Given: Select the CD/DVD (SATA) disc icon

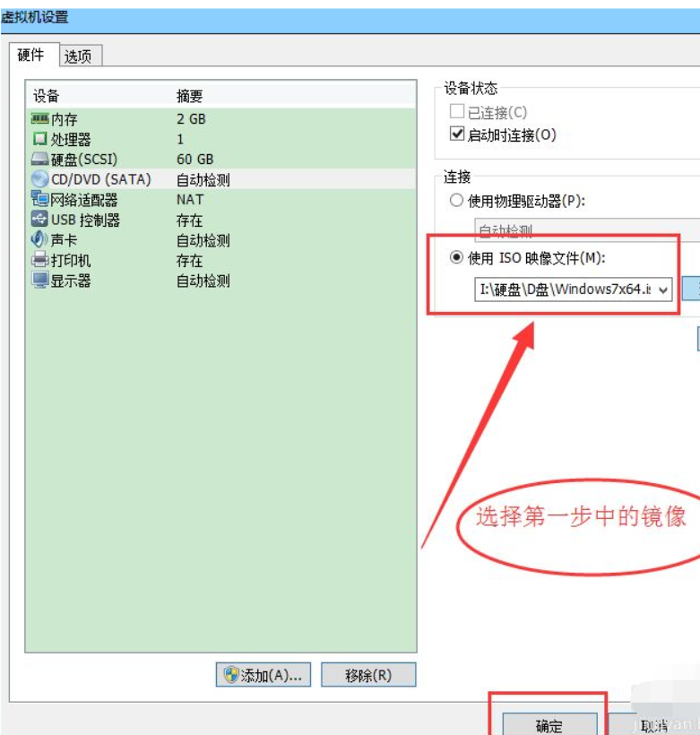Looking at the screenshot, I should pos(40,179).
